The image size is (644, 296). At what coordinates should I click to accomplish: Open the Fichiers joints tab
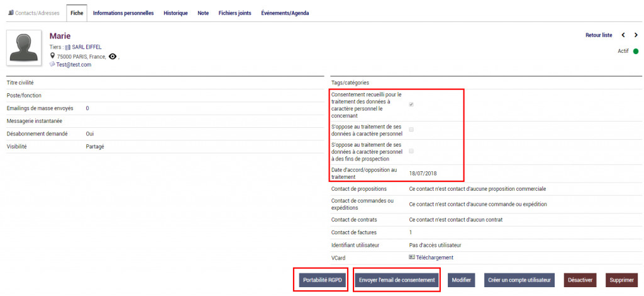pos(235,13)
